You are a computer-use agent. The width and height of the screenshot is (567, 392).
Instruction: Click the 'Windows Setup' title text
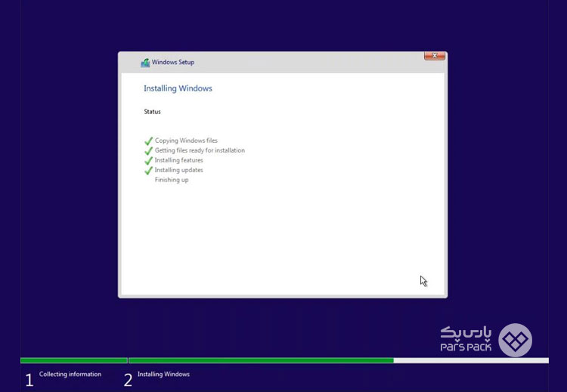click(x=173, y=62)
